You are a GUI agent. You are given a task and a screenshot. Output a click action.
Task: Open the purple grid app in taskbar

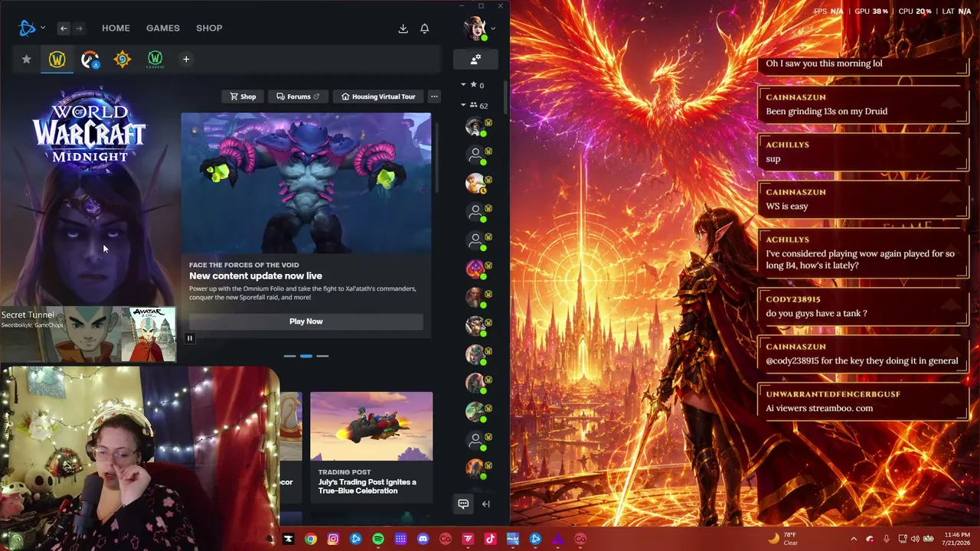pyautogui.click(x=400, y=539)
